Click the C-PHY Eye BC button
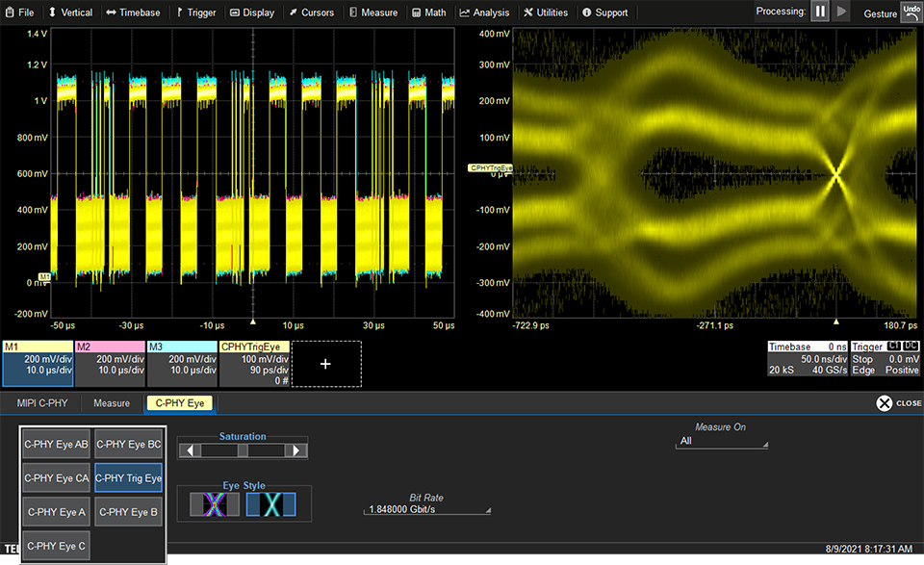This screenshot has height=565, width=924. (x=129, y=444)
